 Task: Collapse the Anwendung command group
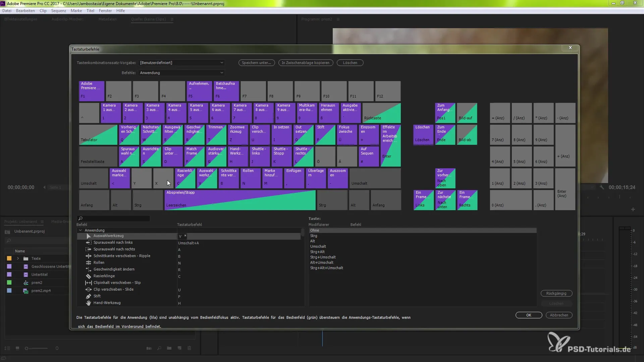tap(80, 230)
